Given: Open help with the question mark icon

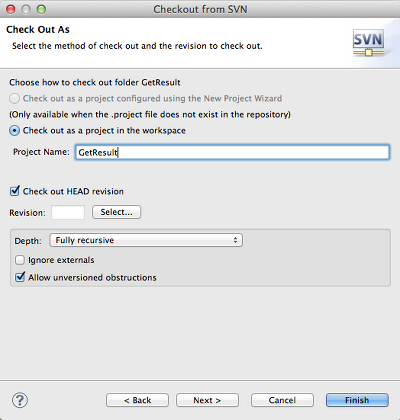Looking at the screenshot, I should 20,400.
